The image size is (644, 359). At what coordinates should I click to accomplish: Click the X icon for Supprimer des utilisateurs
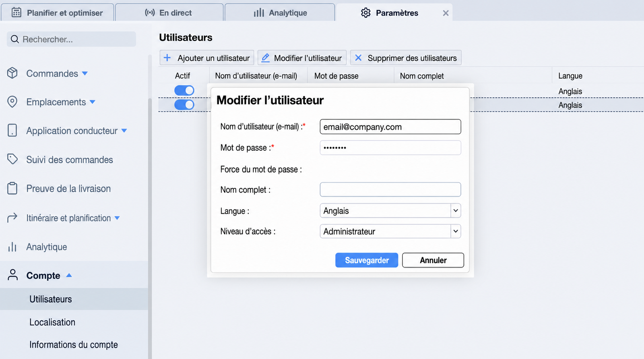358,58
